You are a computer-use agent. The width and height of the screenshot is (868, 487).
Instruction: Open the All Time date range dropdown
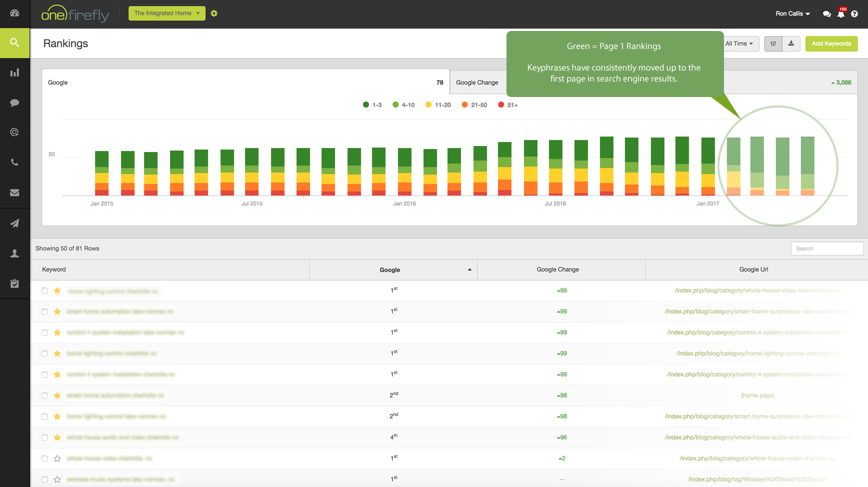[x=739, y=44]
